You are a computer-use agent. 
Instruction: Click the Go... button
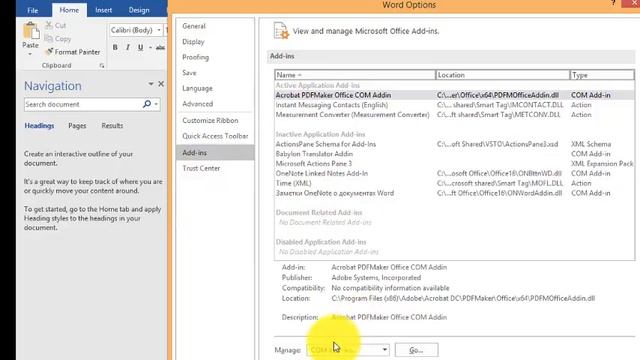(x=416, y=350)
